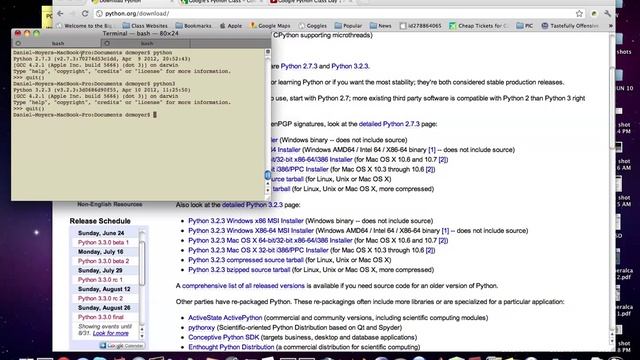The width and height of the screenshot is (640, 360).
Task: Click the Google Calendar plus button
Action: (122, 346)
